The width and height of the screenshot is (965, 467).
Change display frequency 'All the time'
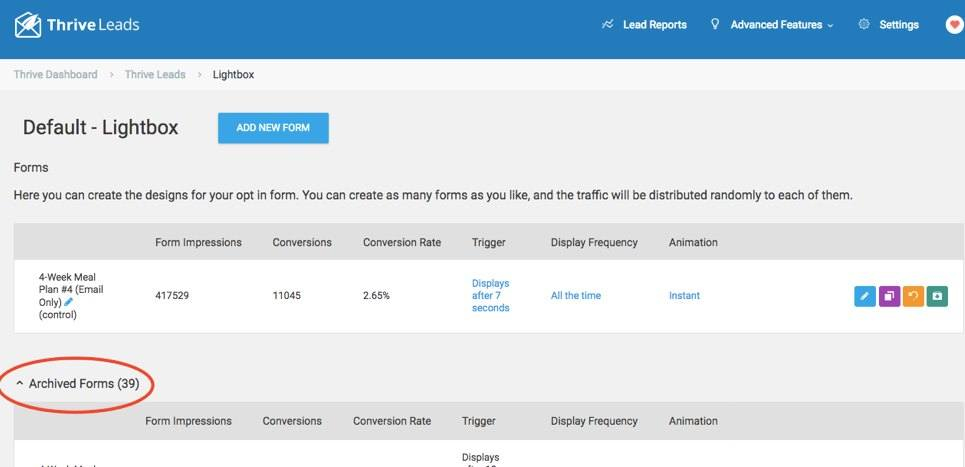point(575,295)
